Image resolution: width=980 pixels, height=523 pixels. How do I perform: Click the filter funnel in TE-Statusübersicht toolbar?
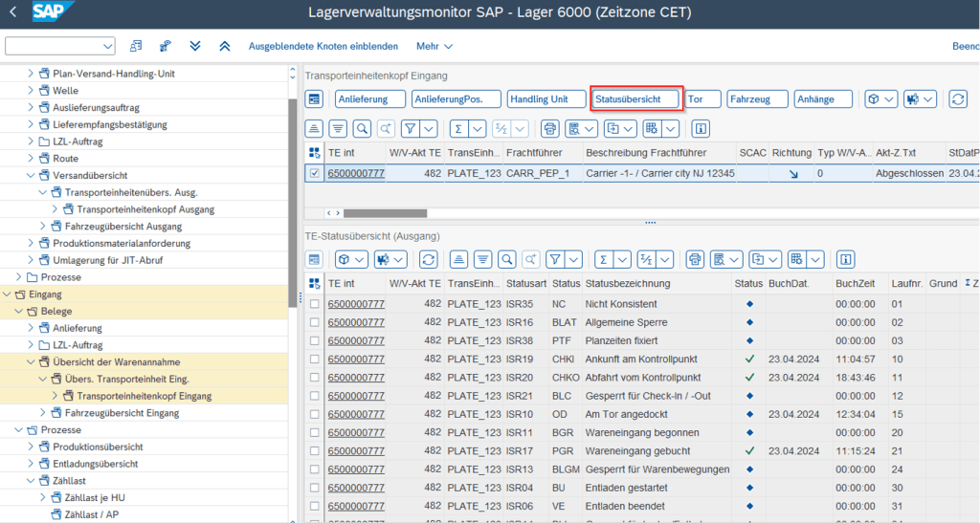pyautogui.click(x=555, y=259)
